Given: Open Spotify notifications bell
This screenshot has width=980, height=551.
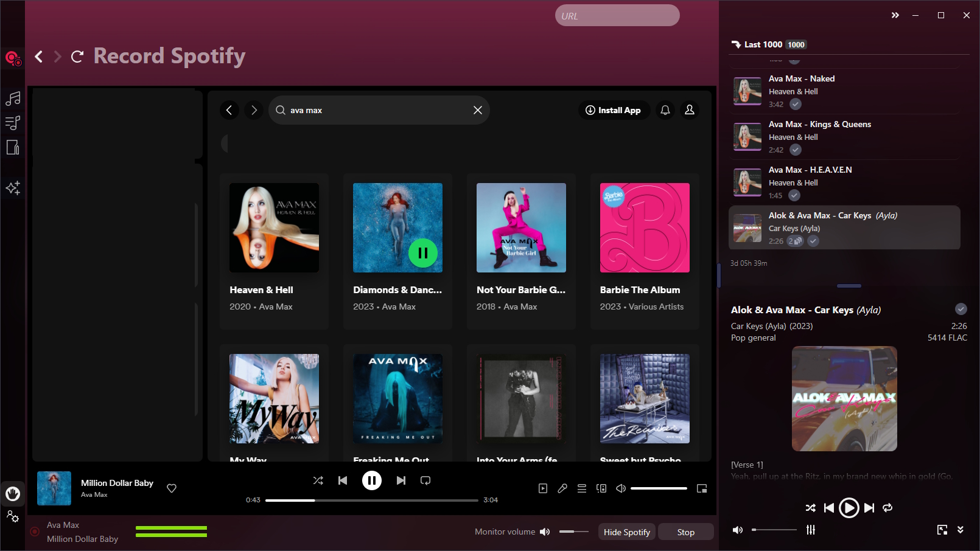Looking at the screenshot, I should pos(665,110).
